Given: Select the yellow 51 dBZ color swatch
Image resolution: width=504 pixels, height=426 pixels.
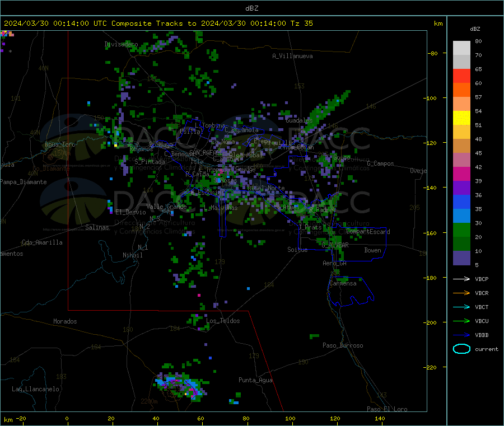Looking at the screenshot, I should [461, 118].
